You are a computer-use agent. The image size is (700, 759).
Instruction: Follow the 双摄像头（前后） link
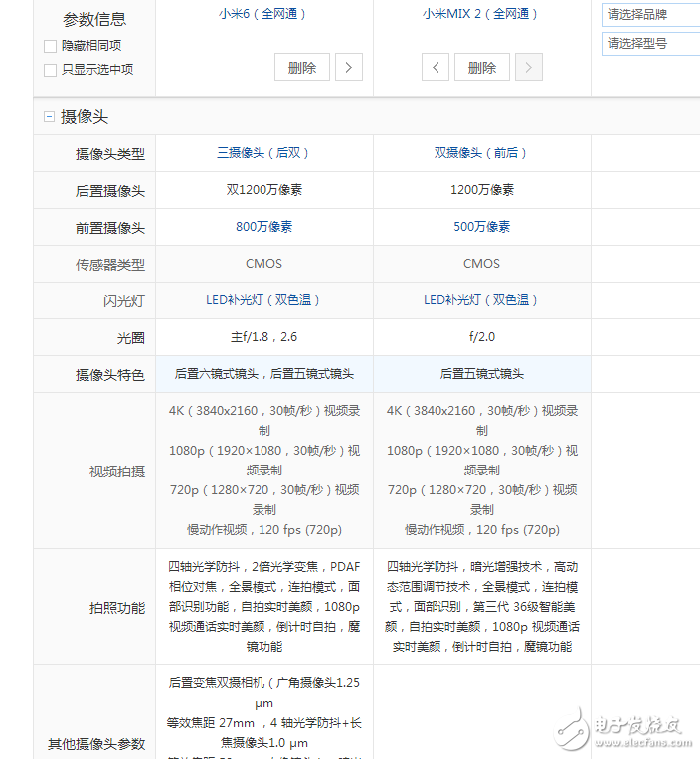[x=481, y=153]
